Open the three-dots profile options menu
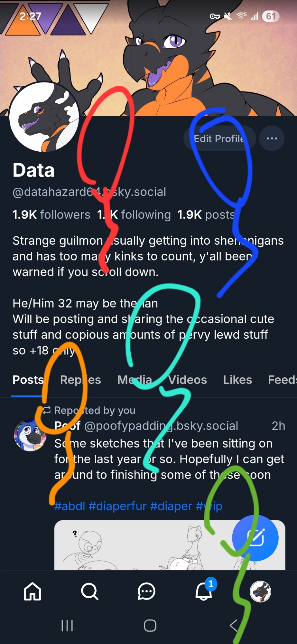Screen dimensions: 297x644 click(x=272, y=138)
